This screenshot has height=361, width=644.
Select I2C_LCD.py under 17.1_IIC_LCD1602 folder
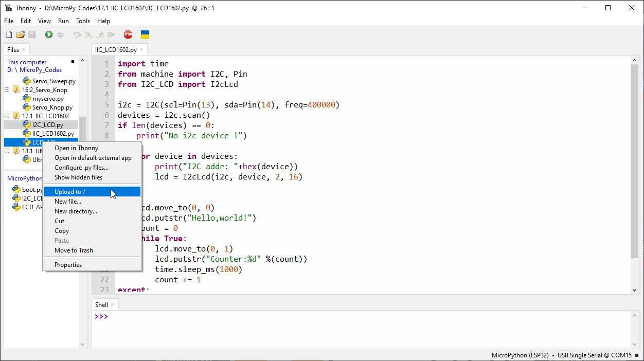click(x=47, y=125)
